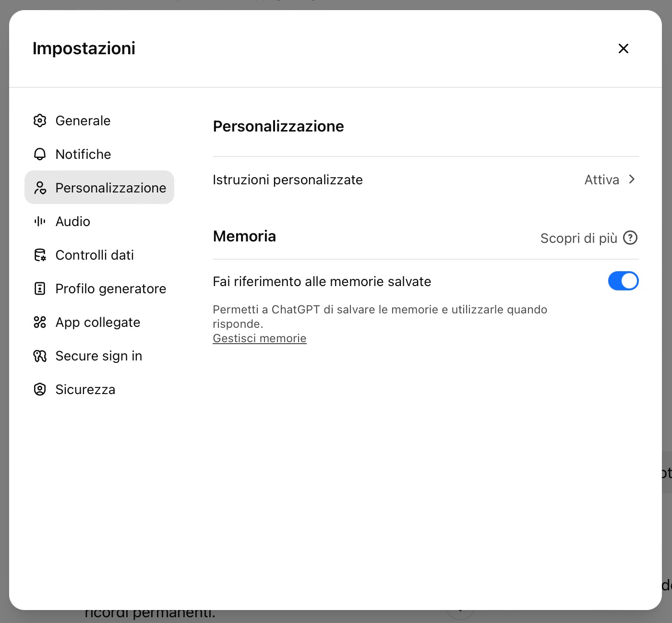The image size is (672, 623).
Task: Click the Audio waveform icon
Action: 40,221
